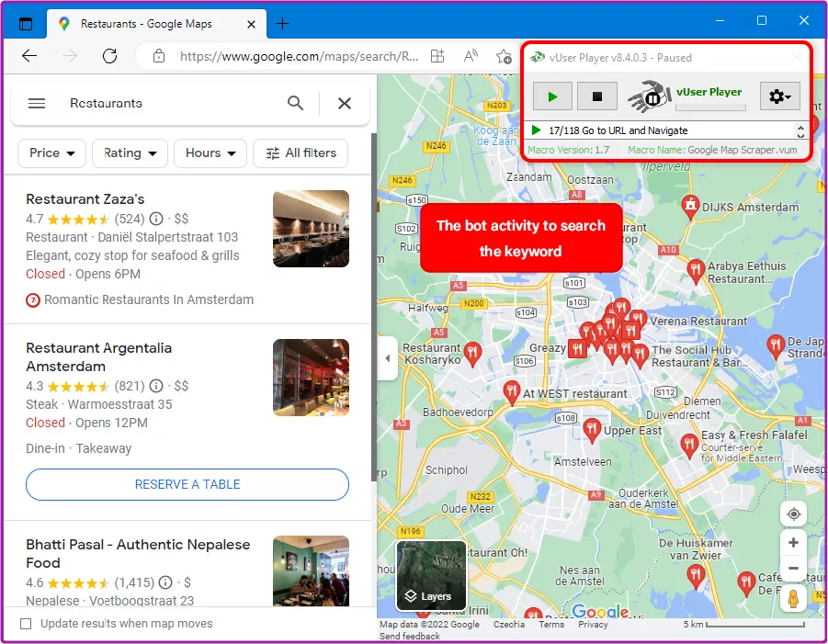
Task: Click the Upper East map pin
Action: coord(592,431)
